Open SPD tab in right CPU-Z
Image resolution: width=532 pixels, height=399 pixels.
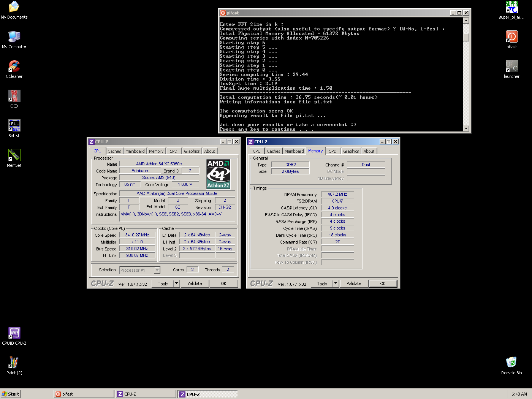(333, 151)
